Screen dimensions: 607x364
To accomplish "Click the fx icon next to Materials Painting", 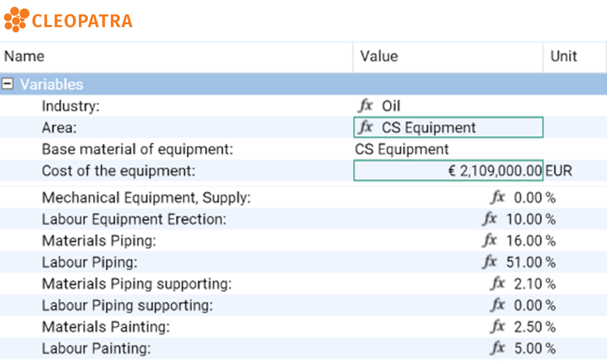I will coord(496,327).
